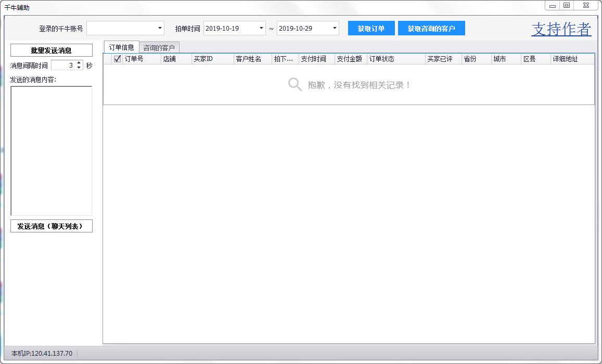The image size is (602, 364).
Task: Expand the start date 2019-10-19 picker
Action: pyautogui.click(x=261, y=28)
